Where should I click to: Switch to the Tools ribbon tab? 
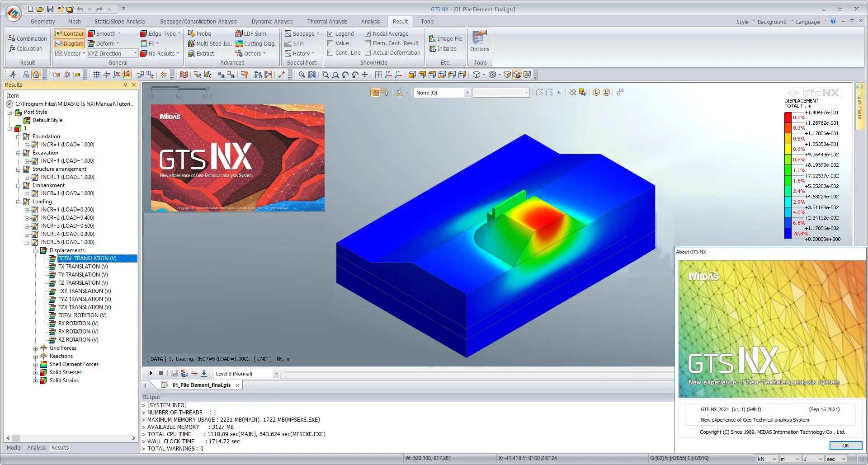[x=427, y=21]
